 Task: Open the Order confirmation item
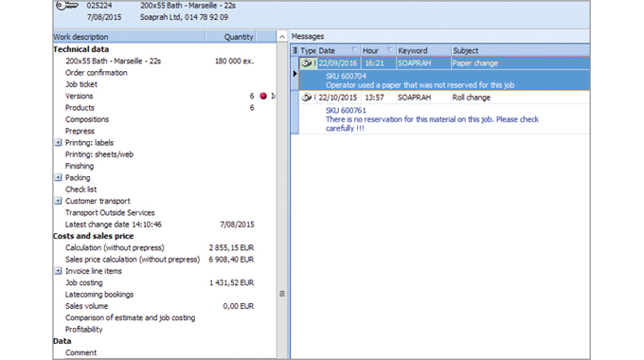[x=96, y=73]
